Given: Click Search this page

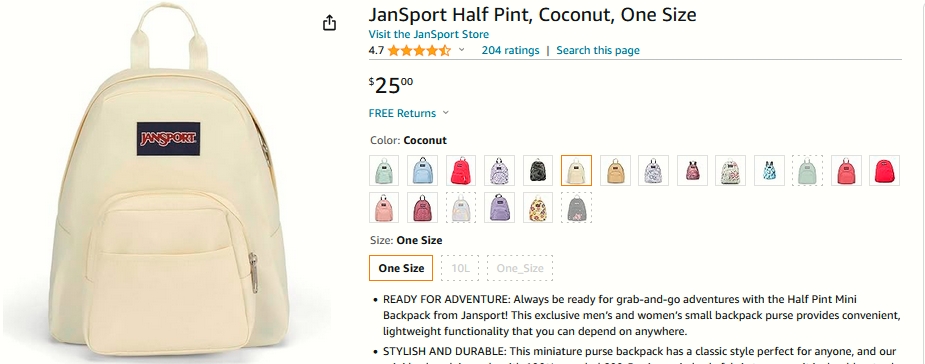Looking at the screenshot, I should (x=598, y=50).
